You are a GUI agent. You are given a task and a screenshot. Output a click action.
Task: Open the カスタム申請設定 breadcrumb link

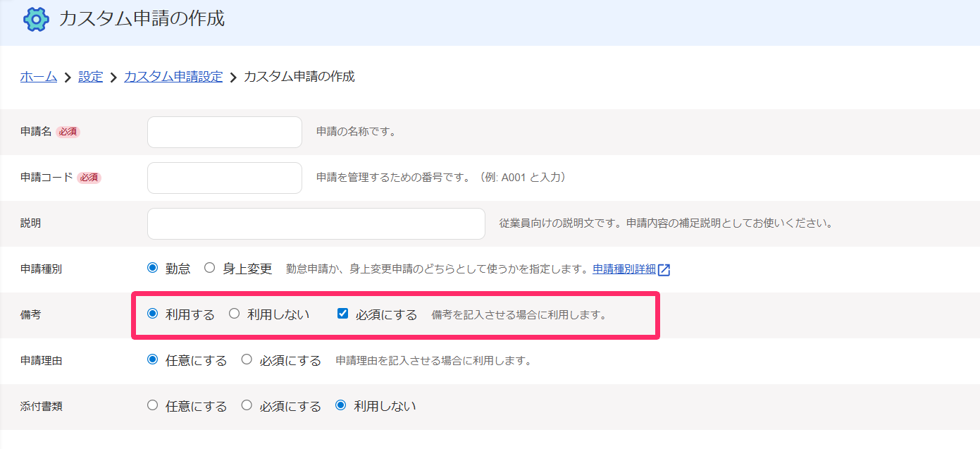coord(173,77)
